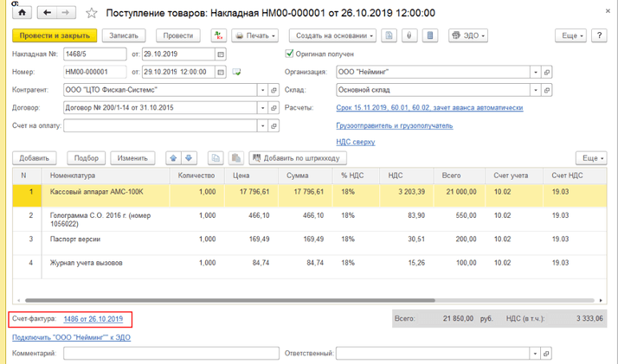Toggle the Оригинал получен checkbox
Viewport: 618px width, 364px height.
coord(290,54)
